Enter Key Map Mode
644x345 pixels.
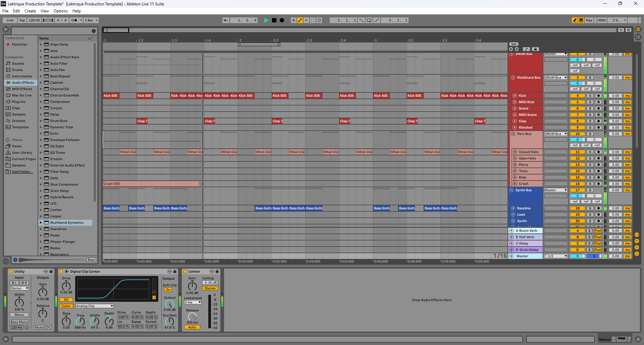pos(589,20)
